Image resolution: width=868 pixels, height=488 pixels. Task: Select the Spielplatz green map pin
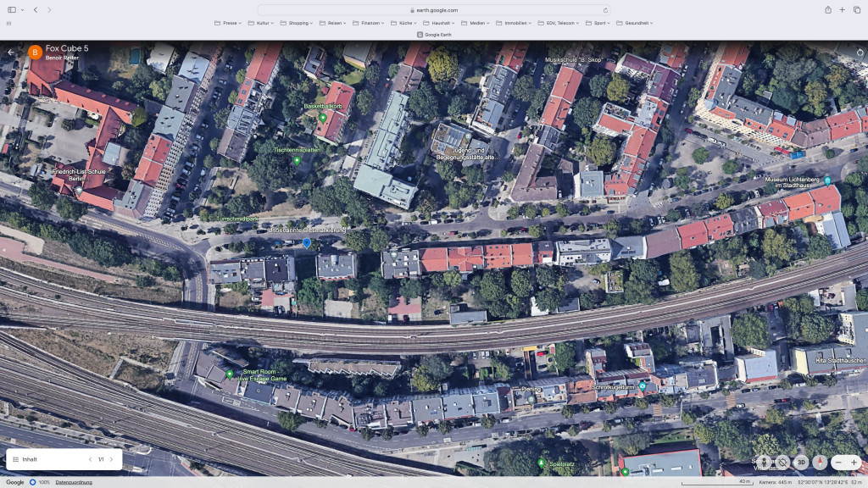pyautogui.click(x=542, y=463)
